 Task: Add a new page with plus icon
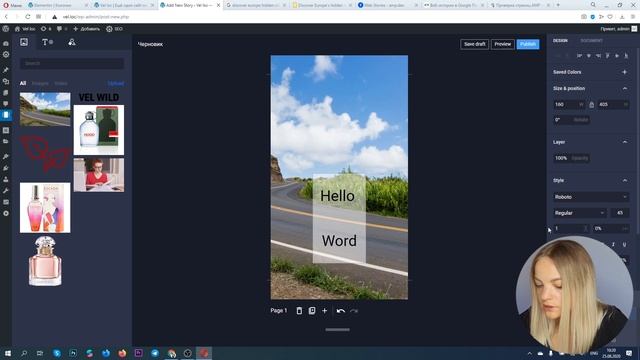tap(324, 311)
